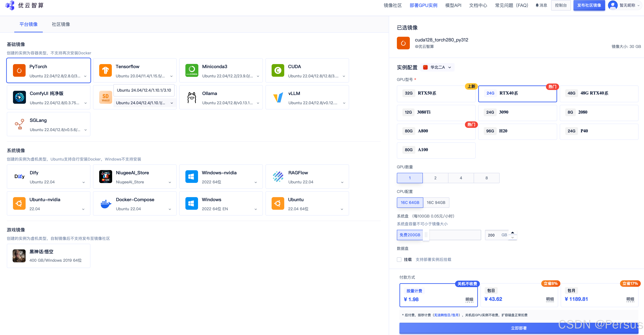644x335 pixels.
Task: Switch to the 社区镜像 tab
Action: (61, 24)
